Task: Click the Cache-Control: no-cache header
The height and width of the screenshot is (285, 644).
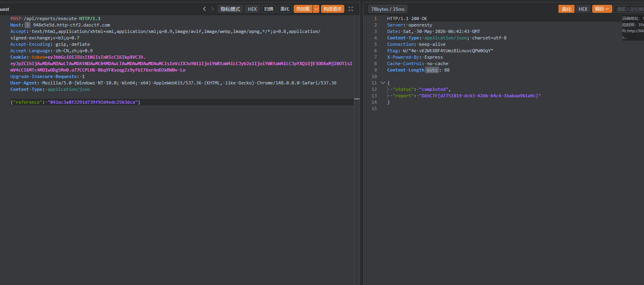Action: coord(418,64)
